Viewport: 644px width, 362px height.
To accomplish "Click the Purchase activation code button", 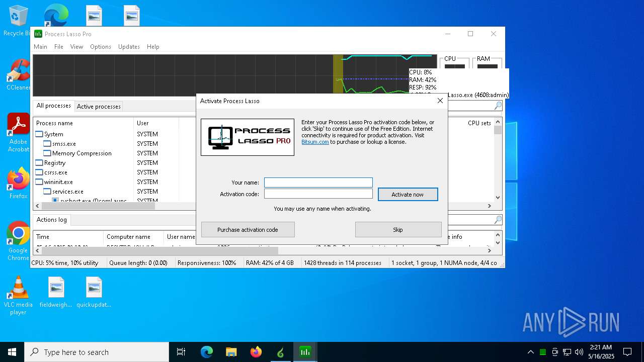I will pyautogui.click(x=248, y=230).
